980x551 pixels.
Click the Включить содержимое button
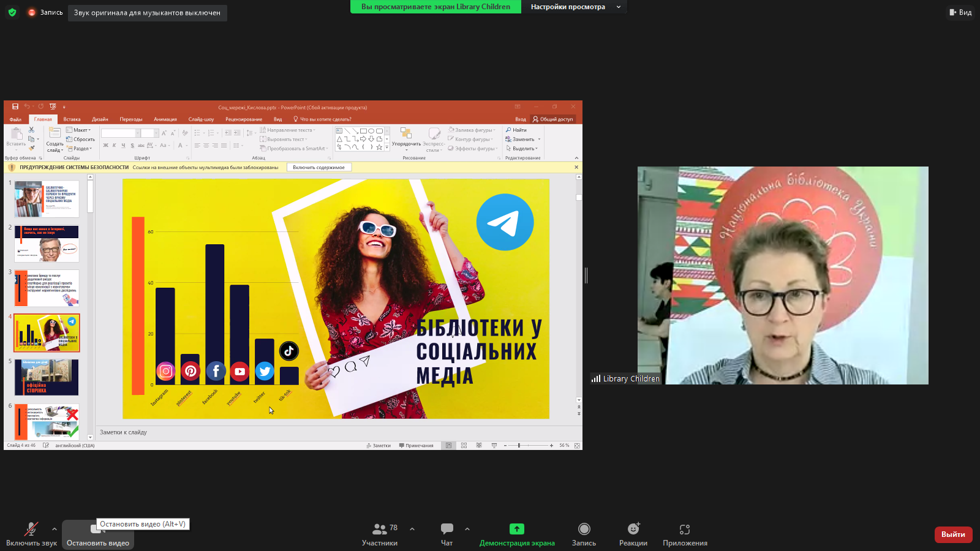click(318, 167)
